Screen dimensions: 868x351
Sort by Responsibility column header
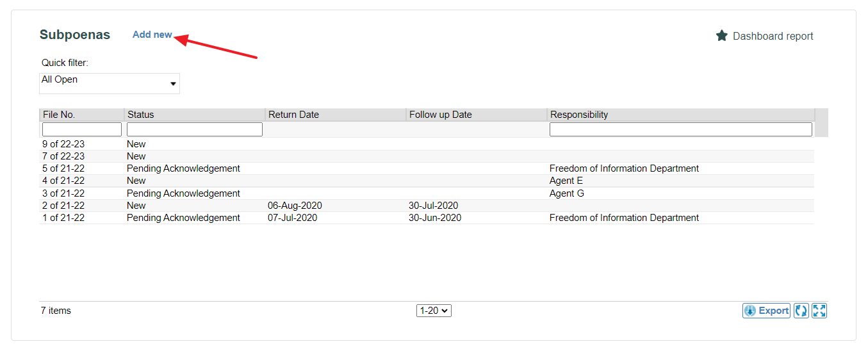579,115
